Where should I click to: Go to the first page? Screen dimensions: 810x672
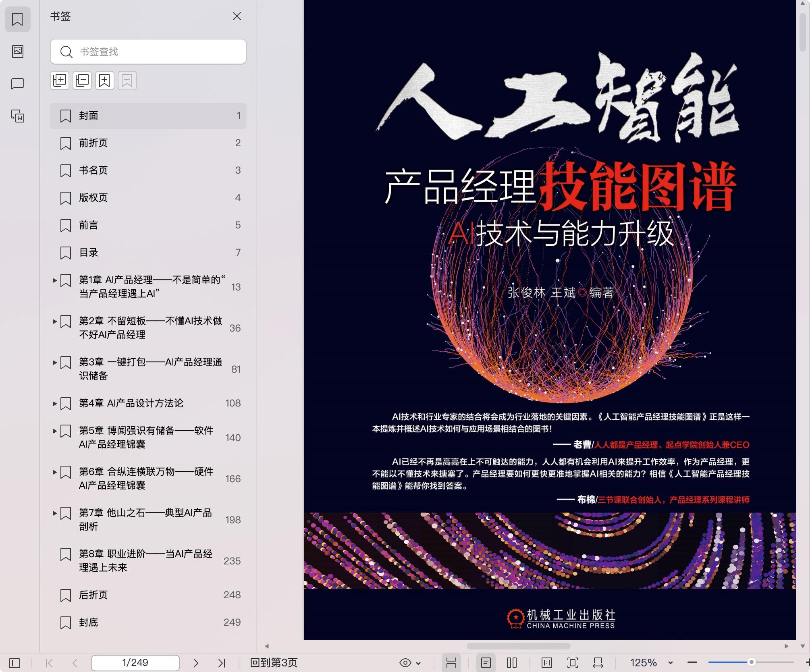(x=49, y=663)
